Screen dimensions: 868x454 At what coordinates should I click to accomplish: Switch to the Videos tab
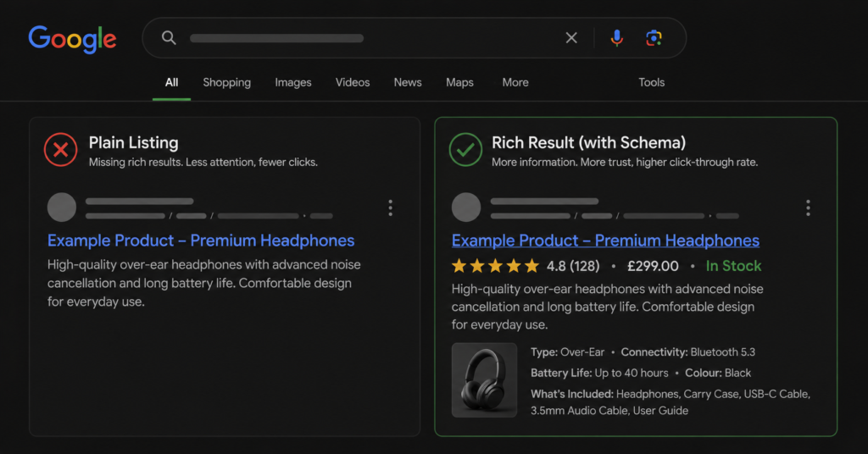(353, 82)
